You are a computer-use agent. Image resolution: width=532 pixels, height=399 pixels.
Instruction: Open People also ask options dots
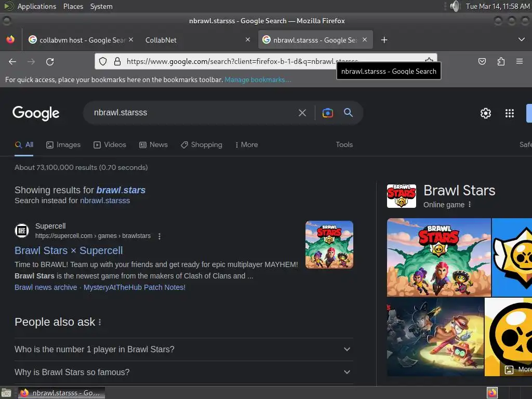coord(100,322)
